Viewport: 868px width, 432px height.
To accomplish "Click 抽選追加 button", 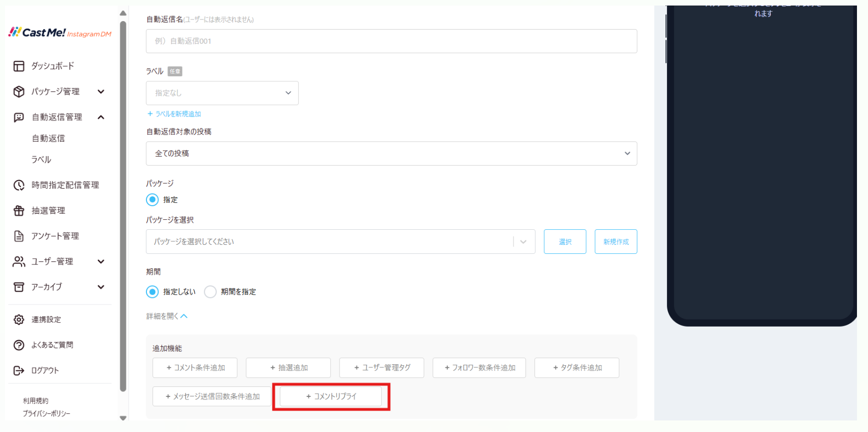I will pos(288,368).
